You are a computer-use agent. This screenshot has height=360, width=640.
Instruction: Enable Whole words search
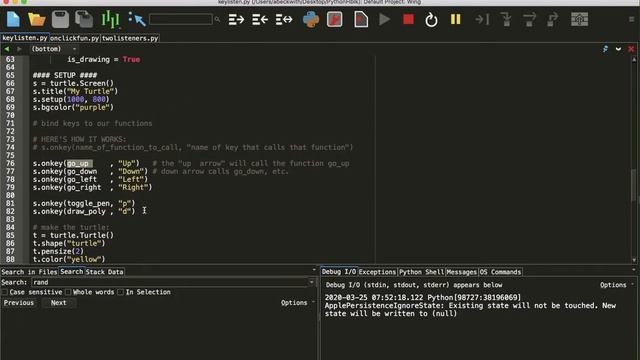[x=68, y=292]
